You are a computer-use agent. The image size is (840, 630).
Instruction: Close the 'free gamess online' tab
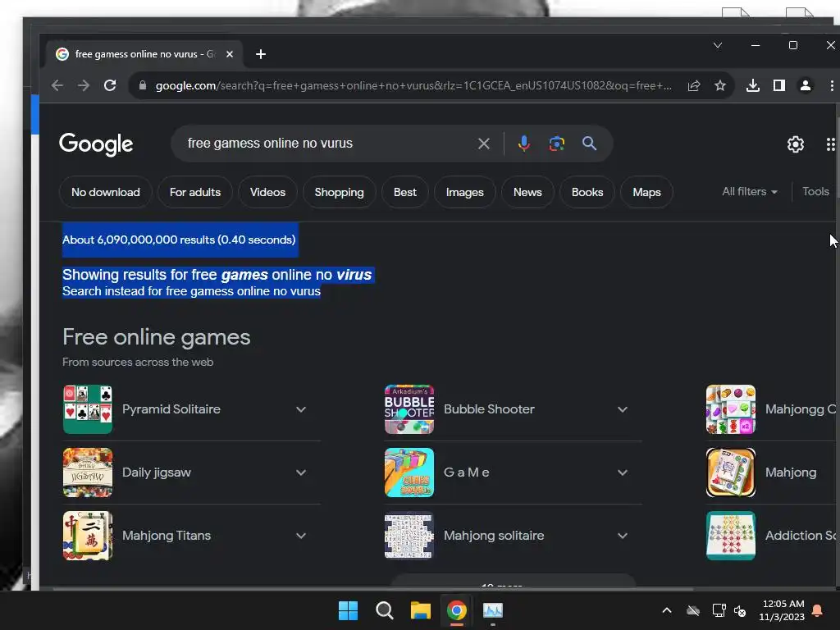click(x=230, y=54)
